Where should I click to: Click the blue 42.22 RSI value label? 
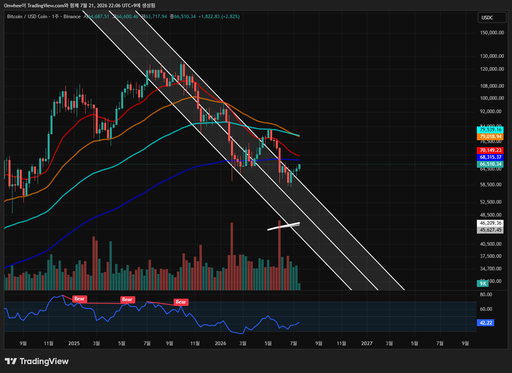pos(485,323)
